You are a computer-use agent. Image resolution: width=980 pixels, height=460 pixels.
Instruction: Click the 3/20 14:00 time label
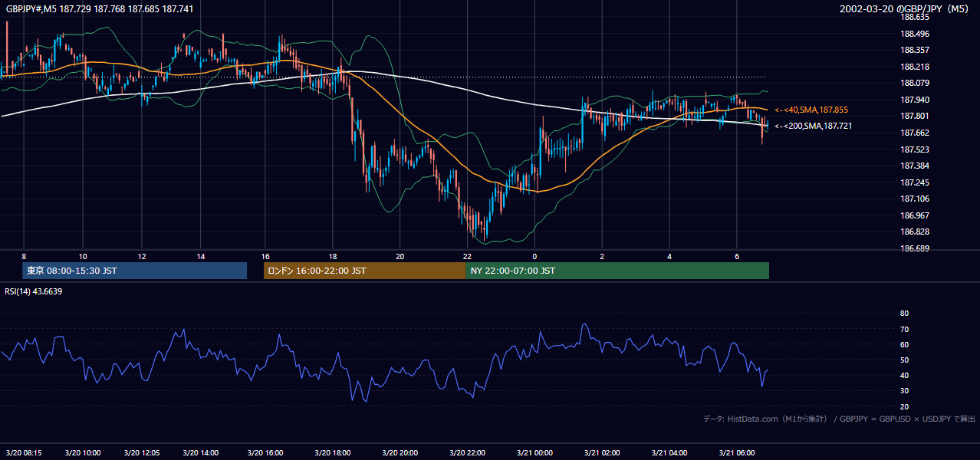click(200, 453)
